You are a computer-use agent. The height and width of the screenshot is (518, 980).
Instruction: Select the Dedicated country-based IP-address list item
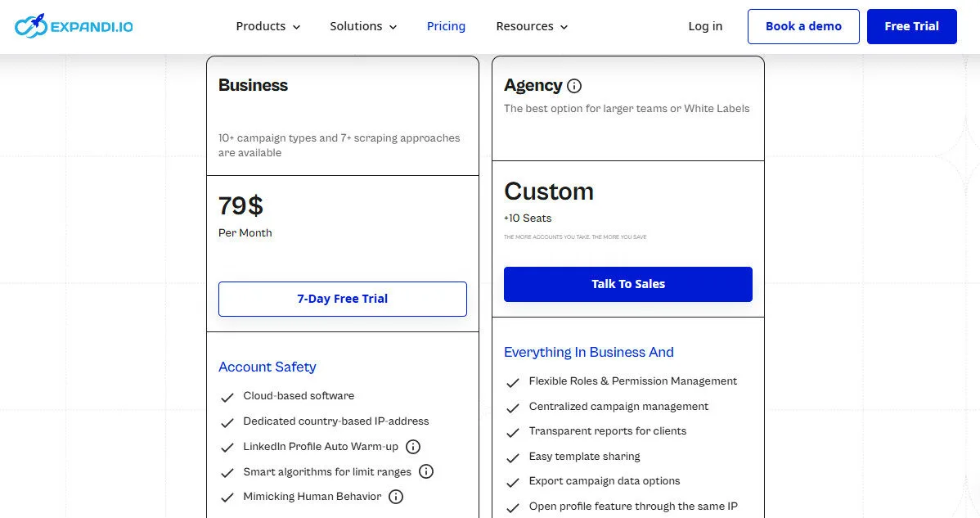coord(335,421)
